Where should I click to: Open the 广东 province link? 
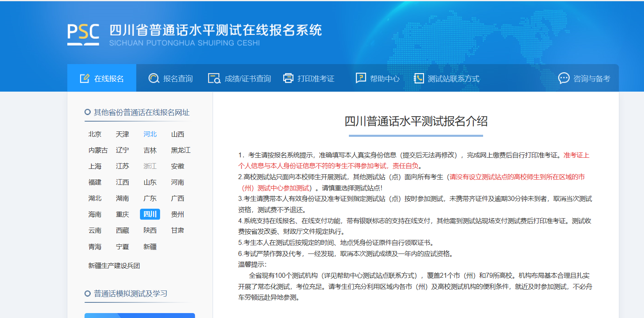click(150, 198)
